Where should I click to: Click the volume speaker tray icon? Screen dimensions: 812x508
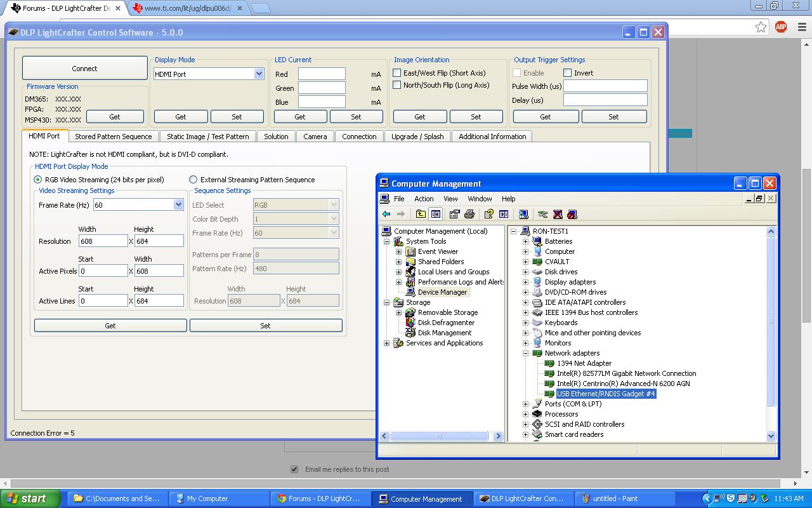[x=753, y=498]
